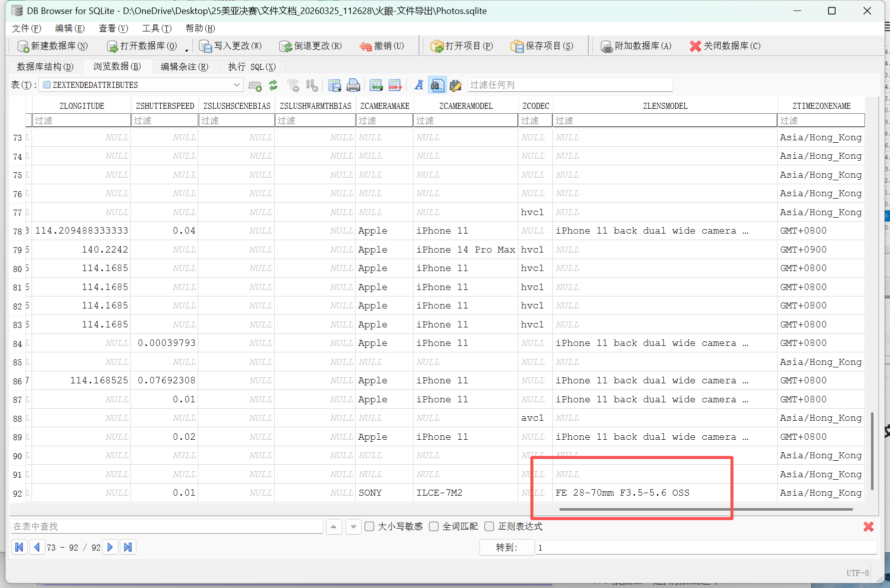Open the 编辑(E) menu
The height and width of the screenshot is (588, 890).
pos(70,28)
